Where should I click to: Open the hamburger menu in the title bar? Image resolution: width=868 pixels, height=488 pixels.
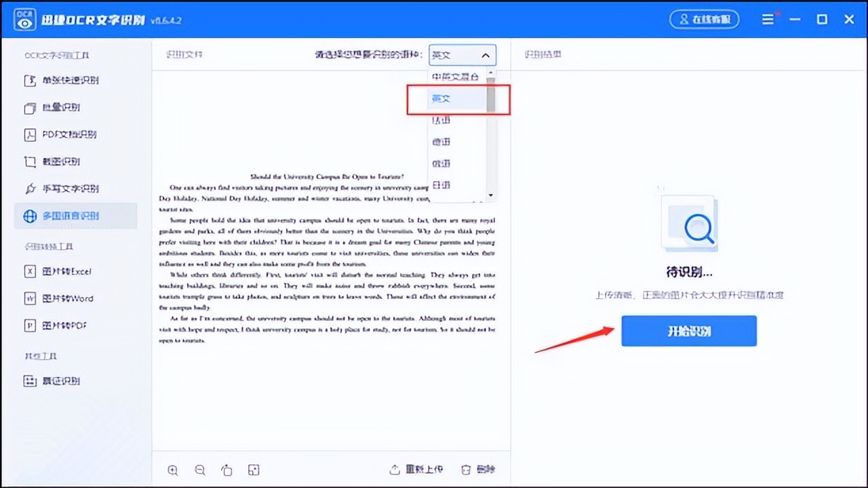(x=768, y=19)
